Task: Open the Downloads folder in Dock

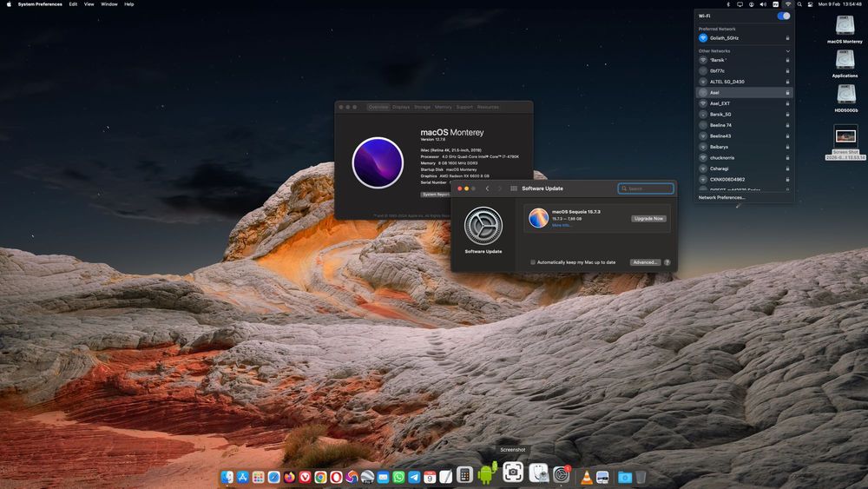Action: [x=625, y=477]
